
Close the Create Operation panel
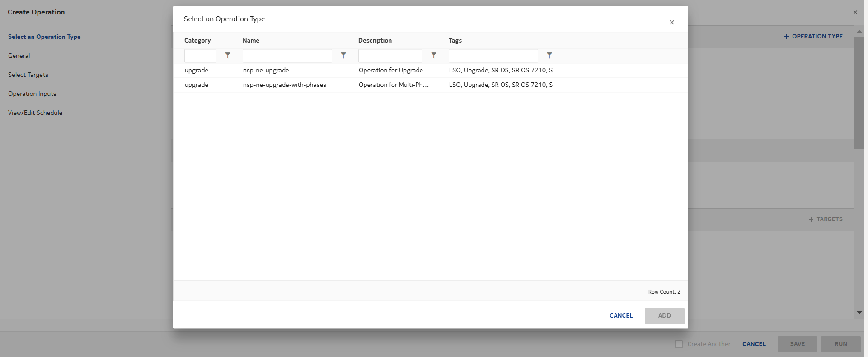point(855,12)
